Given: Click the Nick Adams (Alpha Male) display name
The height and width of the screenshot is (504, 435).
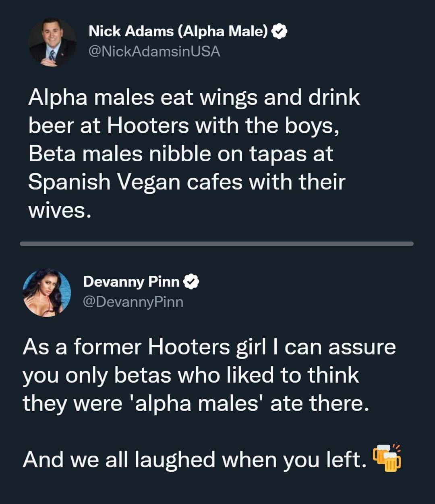Looking at the screenshot, I should [x=178, y=31].
